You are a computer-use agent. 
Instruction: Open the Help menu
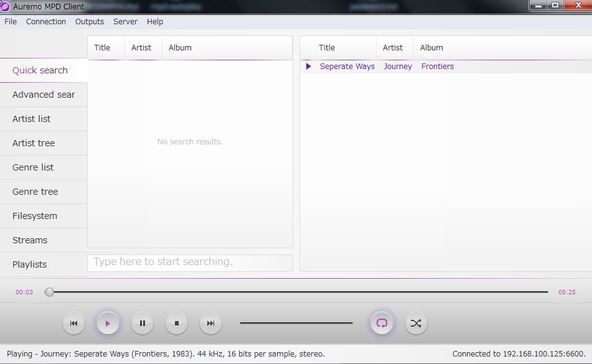[155, 22]
